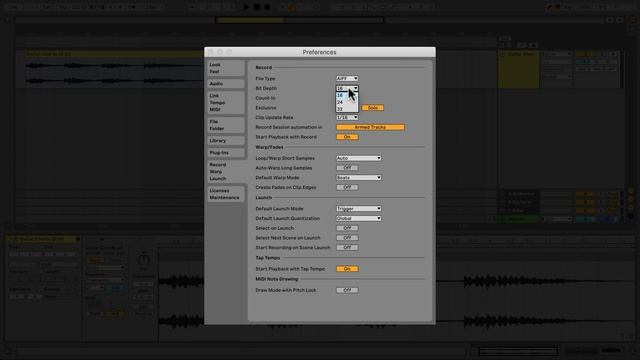Click the Armed Tracks automation button
This screenshot has width=640, height=360.
pos(370,127)
